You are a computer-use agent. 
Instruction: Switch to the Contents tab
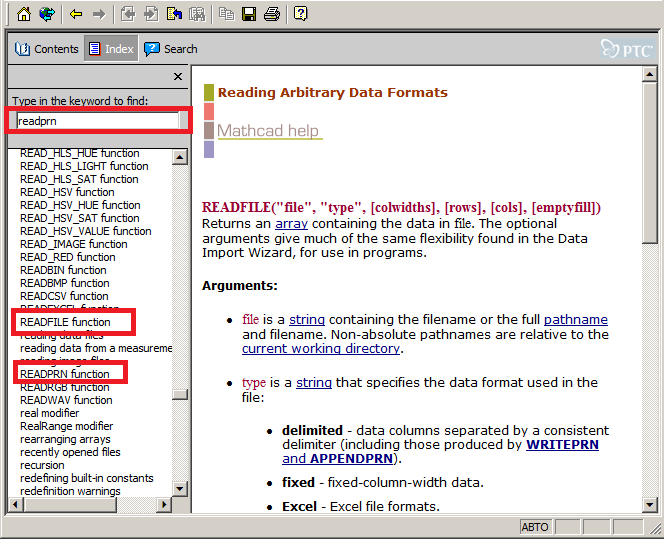coord(47,49)
